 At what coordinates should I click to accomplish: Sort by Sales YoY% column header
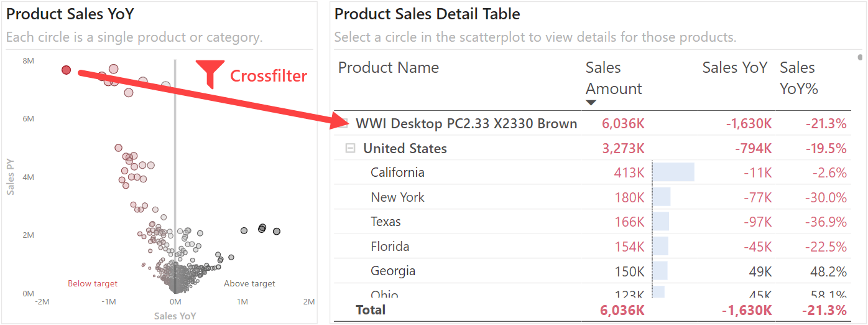pyautogui.click(x=798, y=78)
